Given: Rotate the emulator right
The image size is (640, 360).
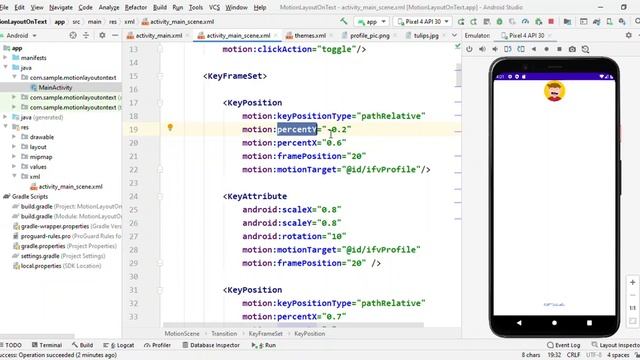Looking at the screenshot, I should point(521,49).
